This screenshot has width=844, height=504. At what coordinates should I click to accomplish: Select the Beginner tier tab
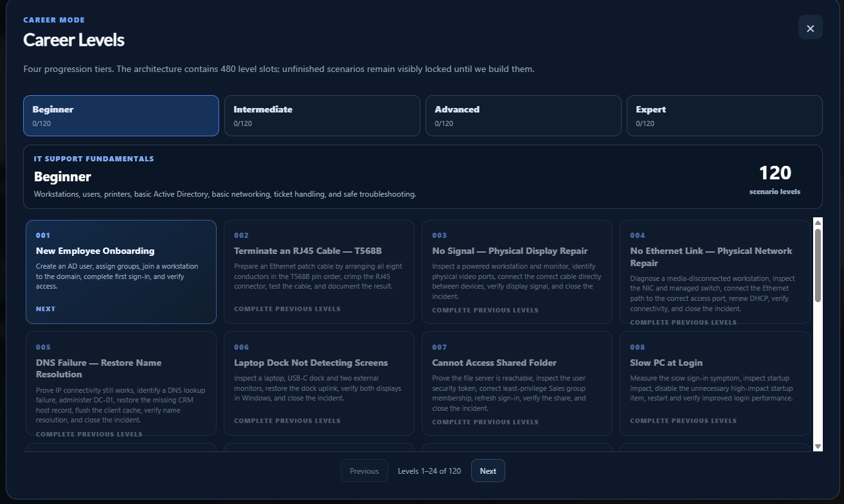(x=121, y=116)
